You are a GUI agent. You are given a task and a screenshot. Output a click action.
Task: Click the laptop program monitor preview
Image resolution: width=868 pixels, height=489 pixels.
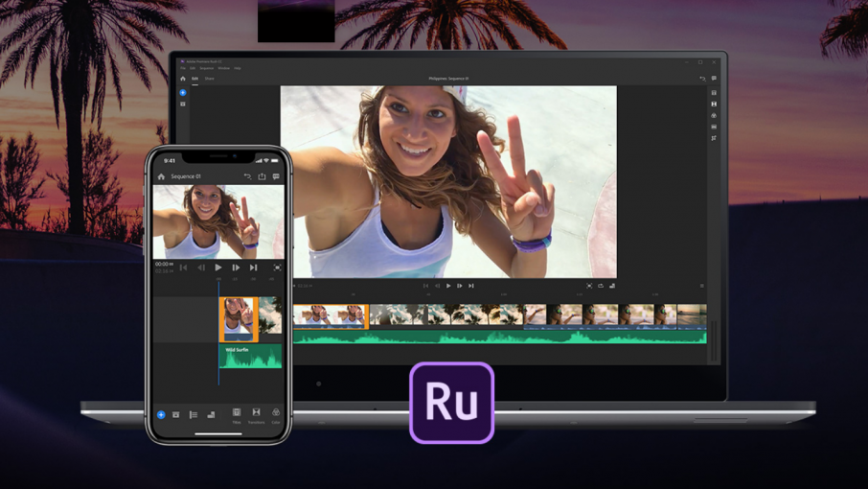pos(448,181)
